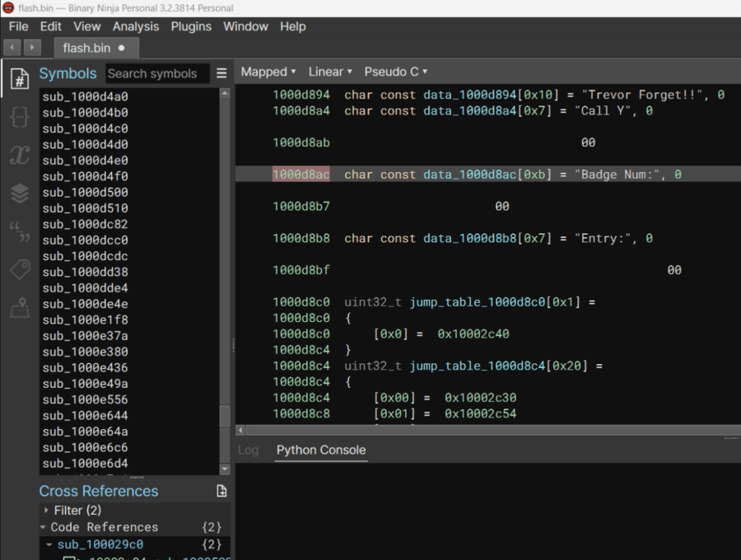The width and height of the screenshot is (741, 560).
Task: Open the Linear view type dropdown
Action: [x=330, y=72]
